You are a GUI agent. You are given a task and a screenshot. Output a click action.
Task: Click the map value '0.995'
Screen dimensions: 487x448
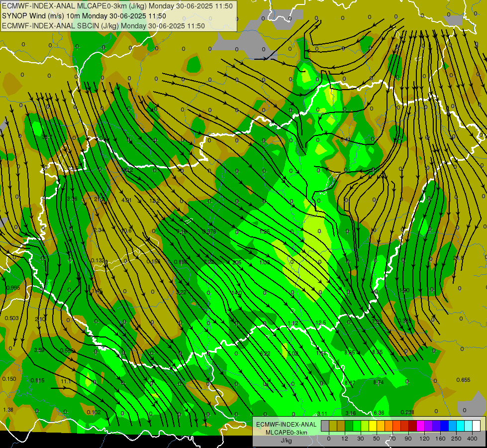click(13, 288)
